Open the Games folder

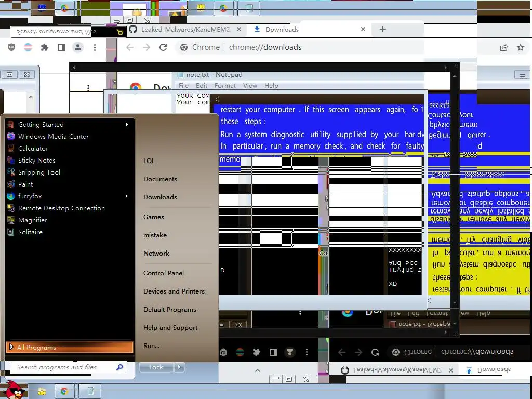154,217
